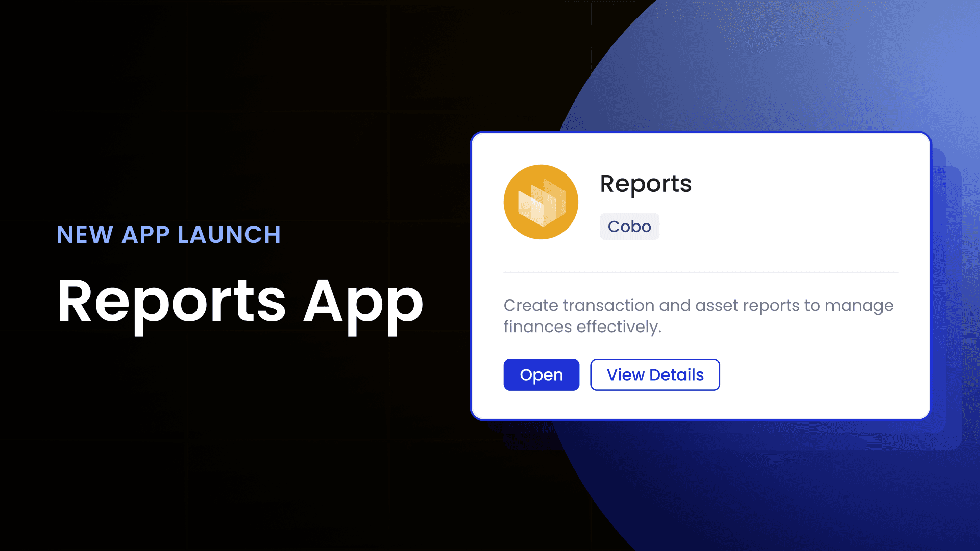Click the Cobo publisher badge icon
Viewport: 980px width, 551px height.
(x=629, y=226)
